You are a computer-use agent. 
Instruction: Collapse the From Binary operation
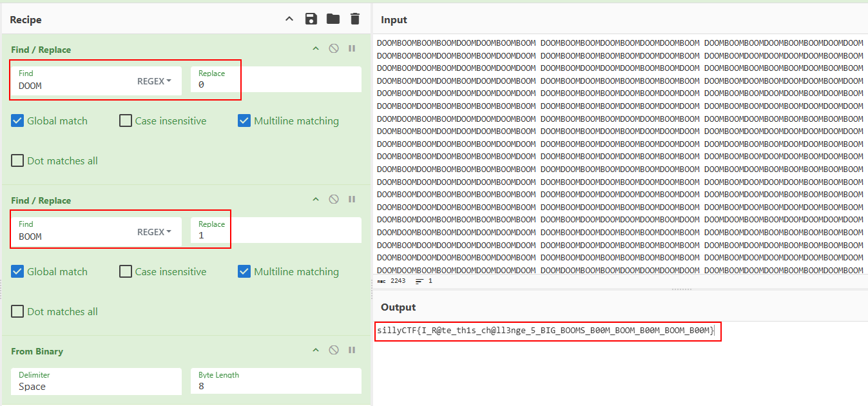click(x=316, y=350)
